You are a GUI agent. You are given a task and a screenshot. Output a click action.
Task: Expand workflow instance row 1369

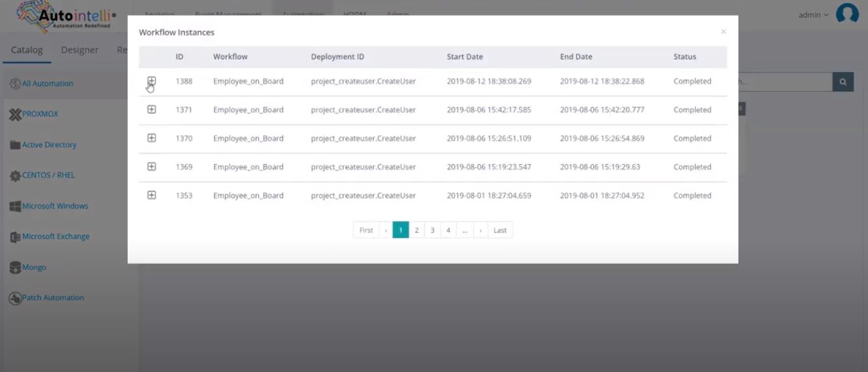(x=151, y=166)
